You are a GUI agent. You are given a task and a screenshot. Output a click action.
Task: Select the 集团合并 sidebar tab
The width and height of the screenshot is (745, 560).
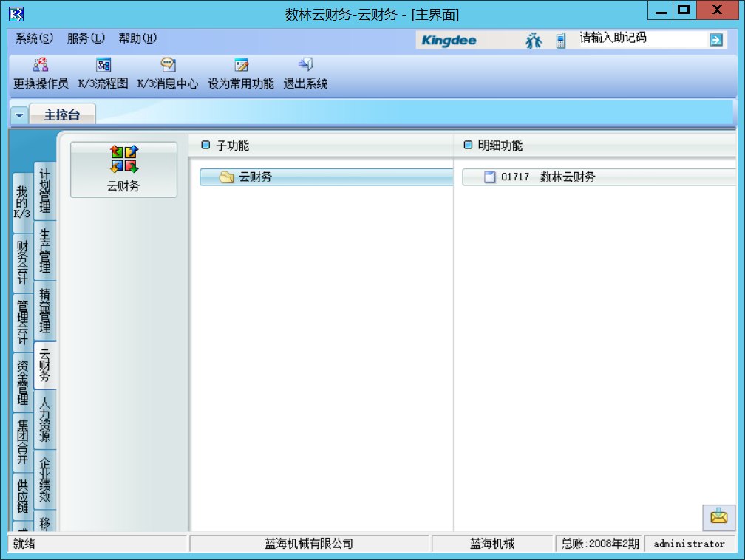[22, 443]
